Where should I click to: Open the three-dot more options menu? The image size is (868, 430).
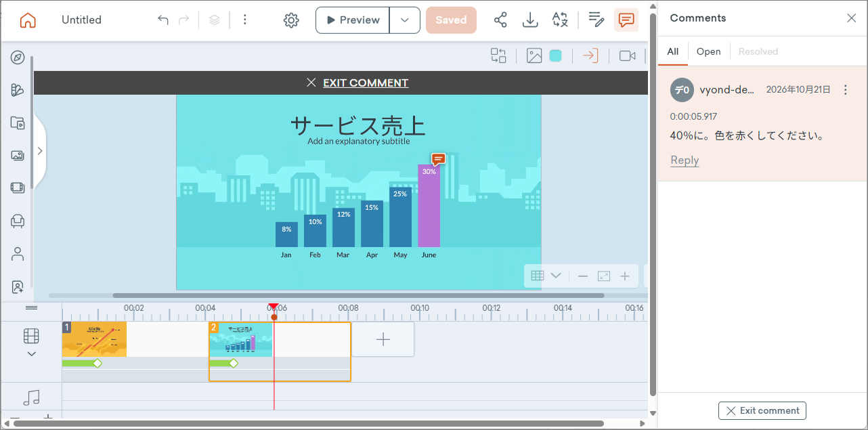click(x=245, y=20)
